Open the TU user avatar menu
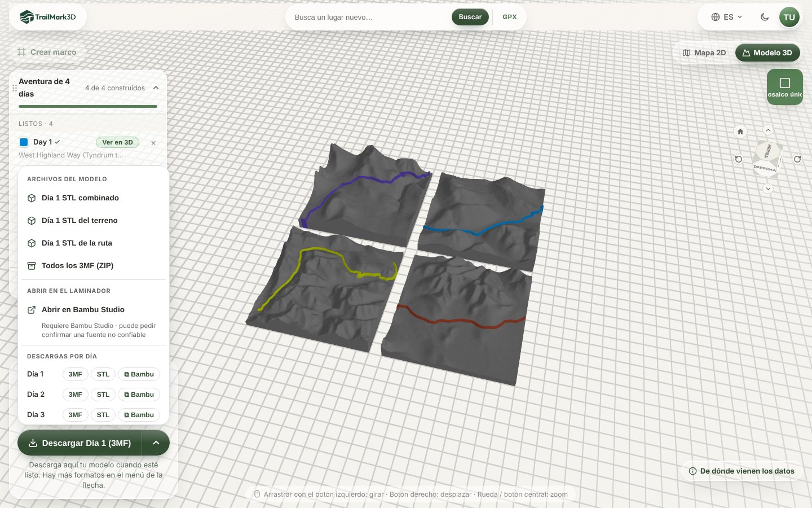Screen dimensions: 812x508 (x=789, y=17)
